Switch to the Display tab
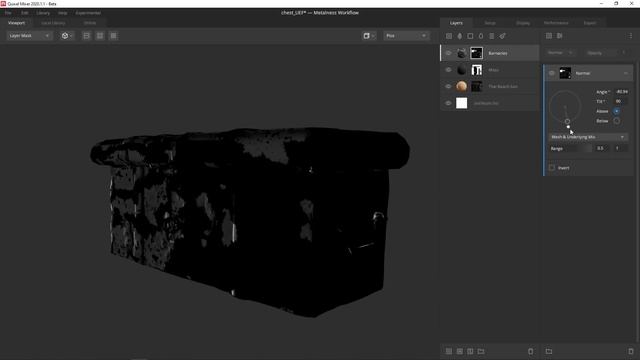 (x=523, y=23)
